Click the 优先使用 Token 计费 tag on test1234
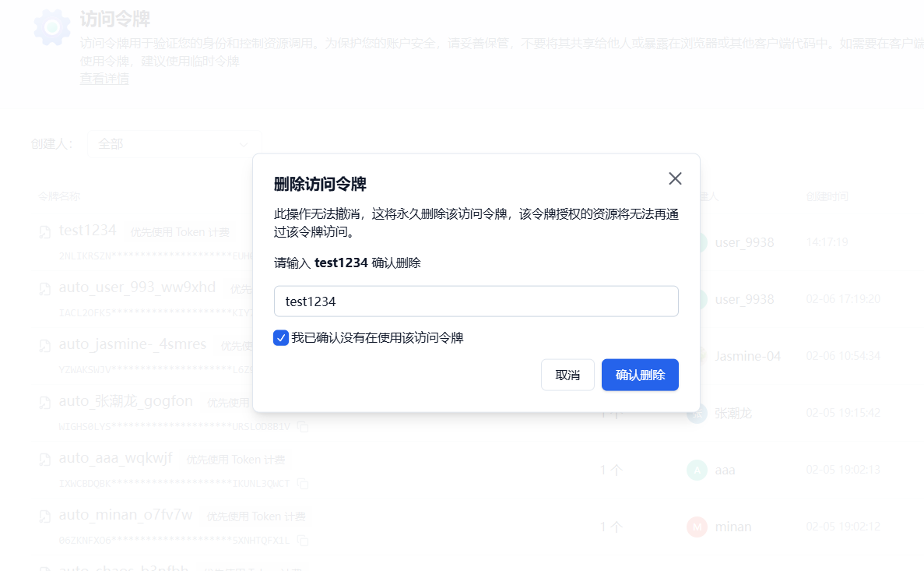 pyautogui.click(x=180, y=232)
